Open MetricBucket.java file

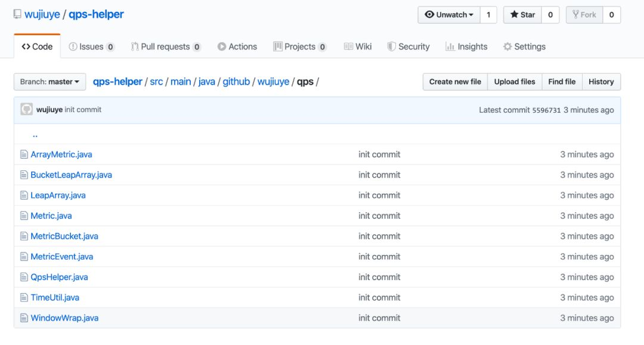tap(64, 237)
